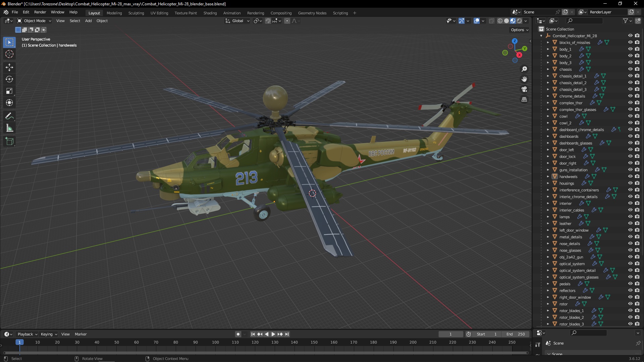
Task: Choose the Rotate tool
Action: 9,79
